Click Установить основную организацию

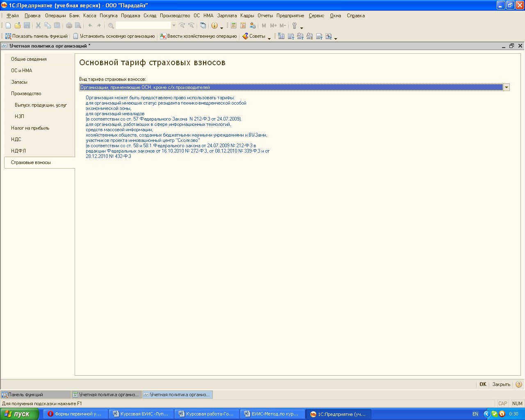114,36
